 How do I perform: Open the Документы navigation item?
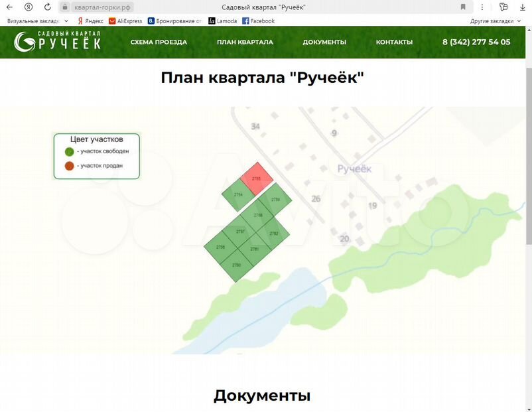click(x=324, y=42)
